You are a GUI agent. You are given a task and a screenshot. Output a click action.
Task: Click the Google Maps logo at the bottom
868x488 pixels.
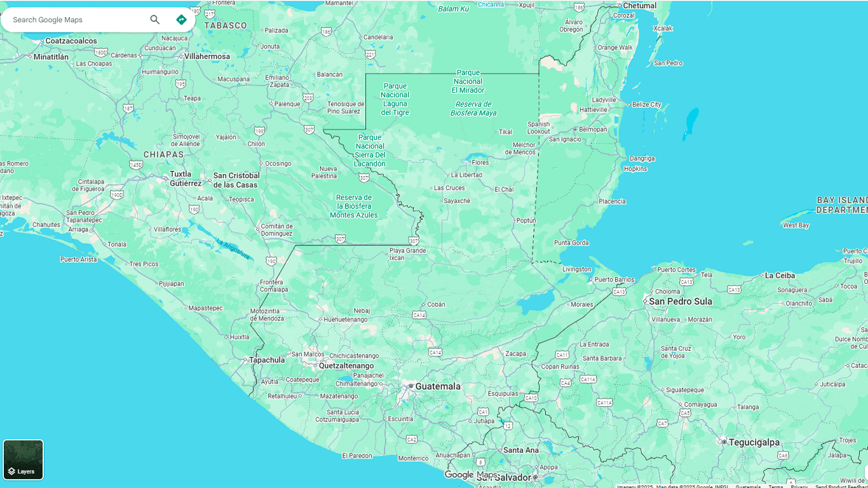471,475
